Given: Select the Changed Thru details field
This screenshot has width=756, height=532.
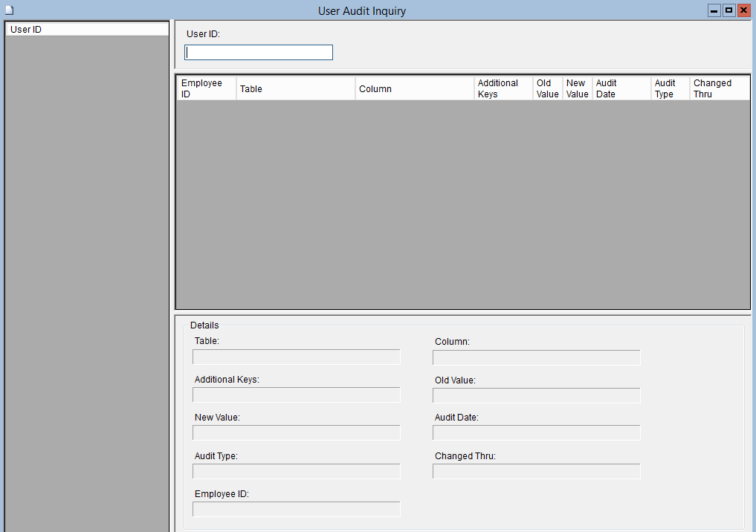Looking at the screenshot, I should point(536,472).
